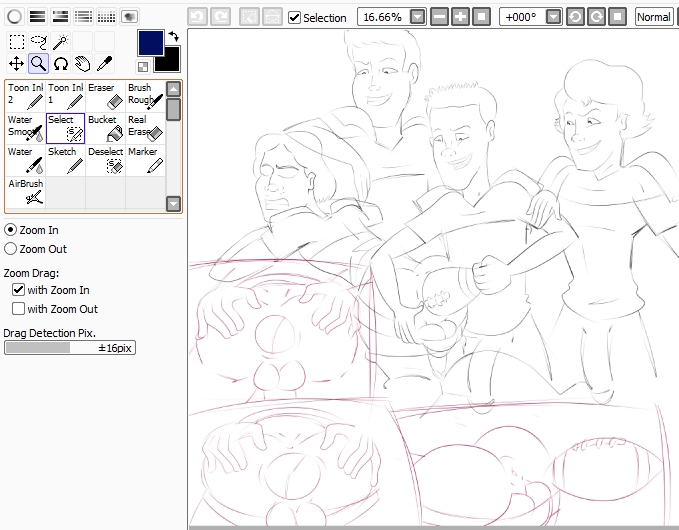Select the Magic Wand tool
679x530 pixels.
(x=60, y=41)
